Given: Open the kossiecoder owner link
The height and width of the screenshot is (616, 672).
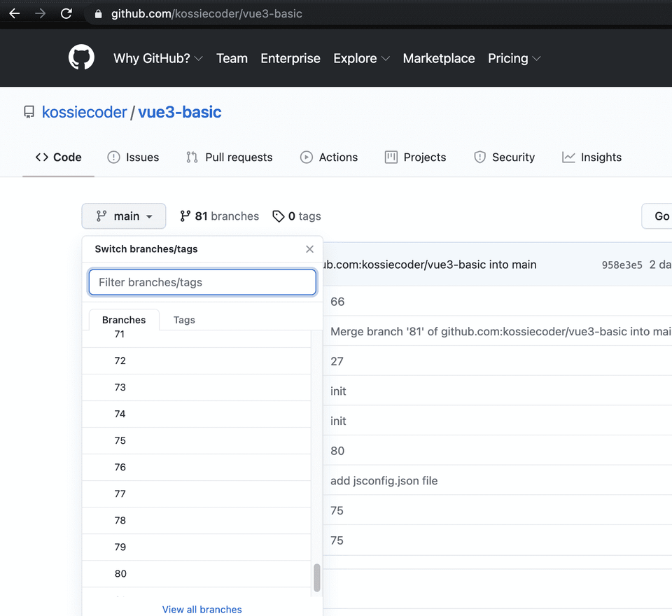Looking at the screenshot, I should pos(85,112).
